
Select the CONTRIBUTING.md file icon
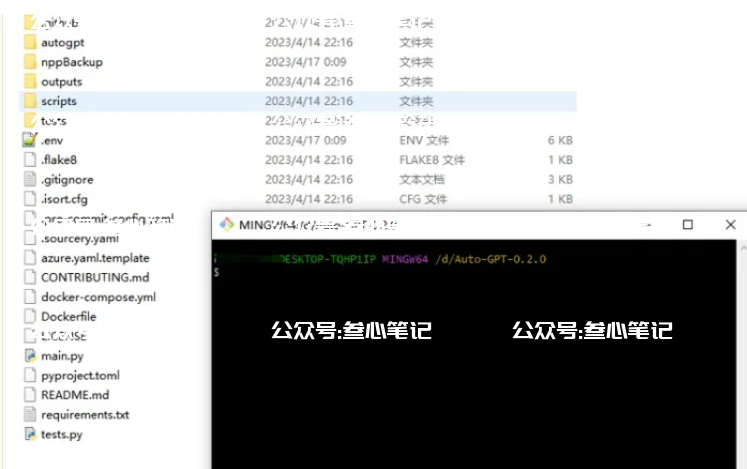coord(30,276)
